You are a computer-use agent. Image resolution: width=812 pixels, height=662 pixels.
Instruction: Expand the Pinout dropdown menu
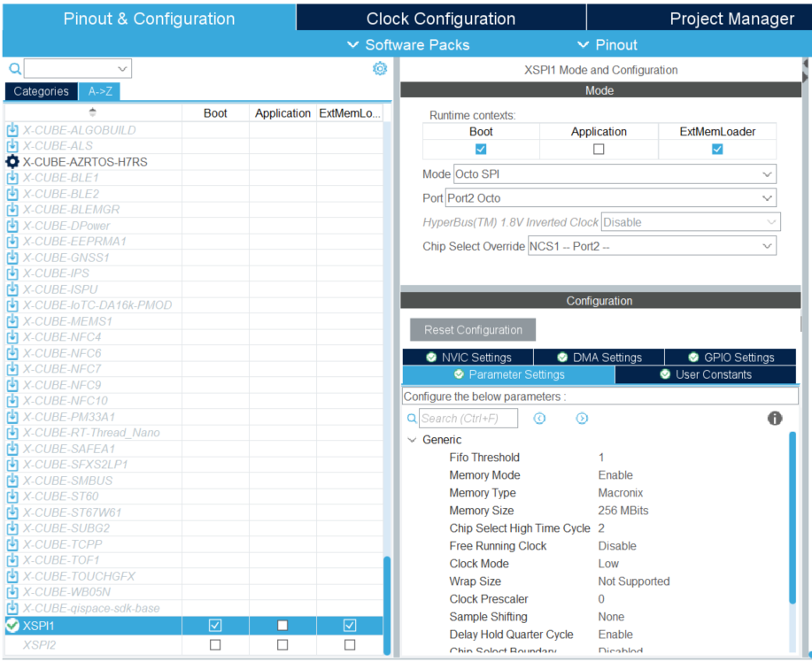point(607,45)
